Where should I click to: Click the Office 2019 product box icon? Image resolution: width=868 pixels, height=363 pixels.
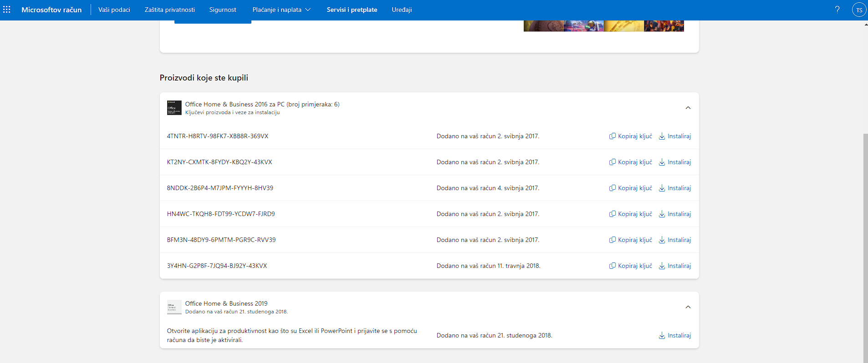pos(174,307)
